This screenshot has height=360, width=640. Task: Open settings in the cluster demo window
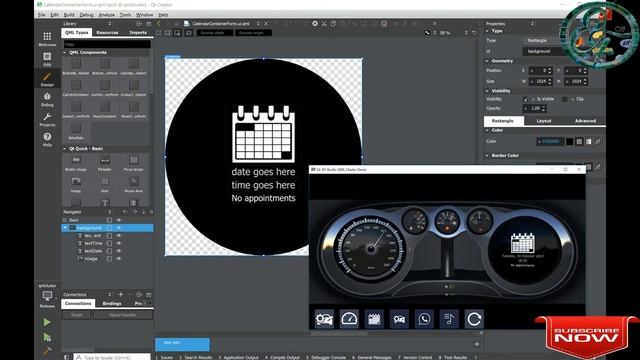click(x=324, y=319)
